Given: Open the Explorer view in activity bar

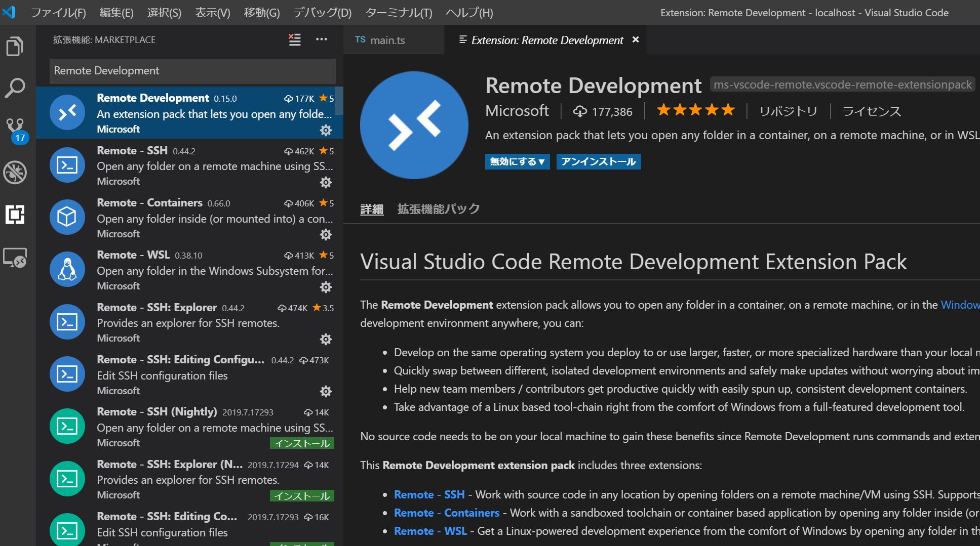Looking at the screenshot, I should coord(15,46).
